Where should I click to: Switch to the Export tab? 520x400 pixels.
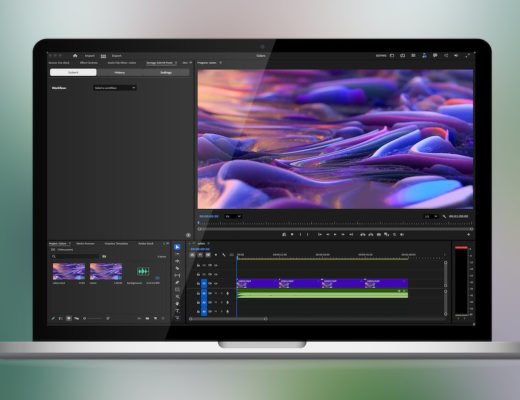(117, 56)
